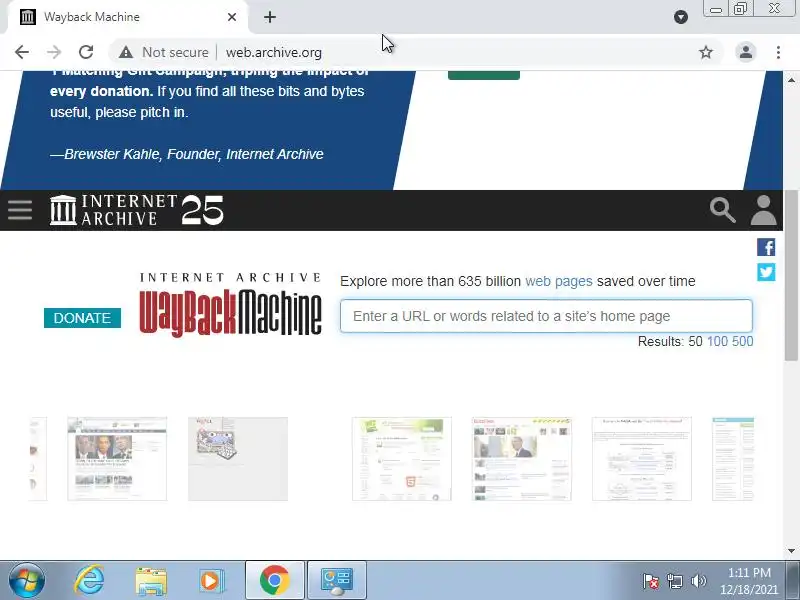Click the vertical scrollbar thumb
The height and width of the screenshot is (600, 800).
click(791, 276)
